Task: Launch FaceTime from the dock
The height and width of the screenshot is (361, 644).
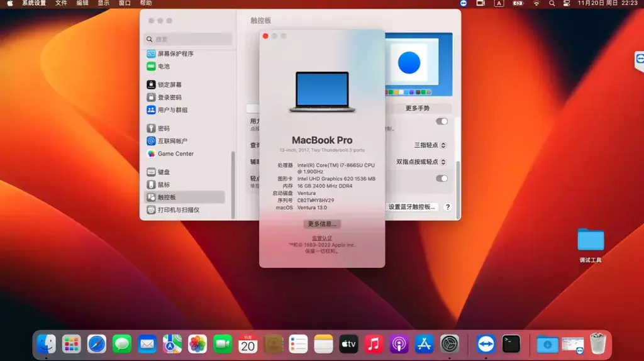Action: click(x=223, y=344)
